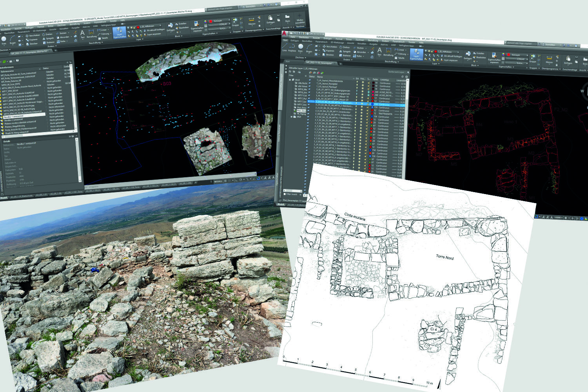This screenshot has height=392, width=588.
Task: Open Parametrisch ribbon tab in right window
Action: [321, 42]
